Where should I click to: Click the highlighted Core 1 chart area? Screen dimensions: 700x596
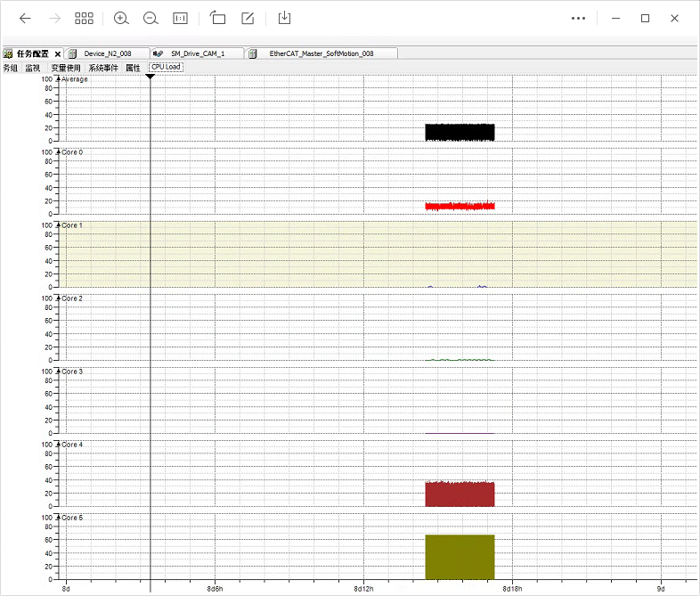point(356,255)
